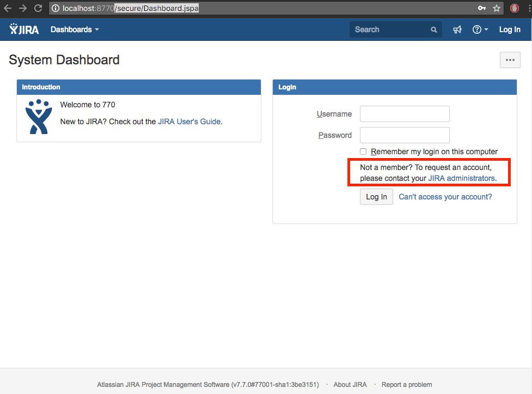Click the header Search box
Image resolution: width=532 pixels, height=394 pixels.
point(396,29)
